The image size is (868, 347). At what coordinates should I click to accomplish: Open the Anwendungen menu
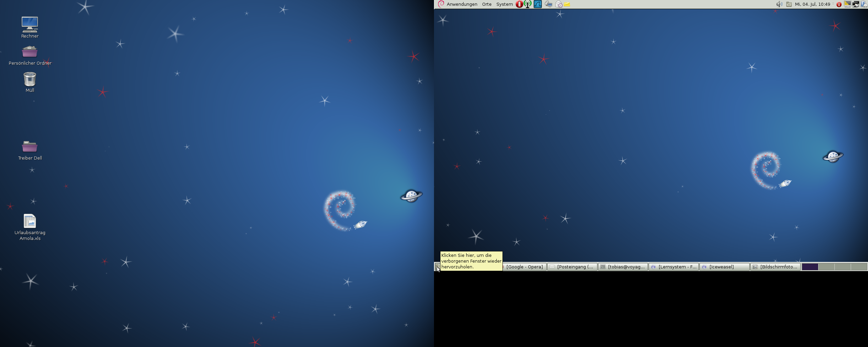(461, 4)
